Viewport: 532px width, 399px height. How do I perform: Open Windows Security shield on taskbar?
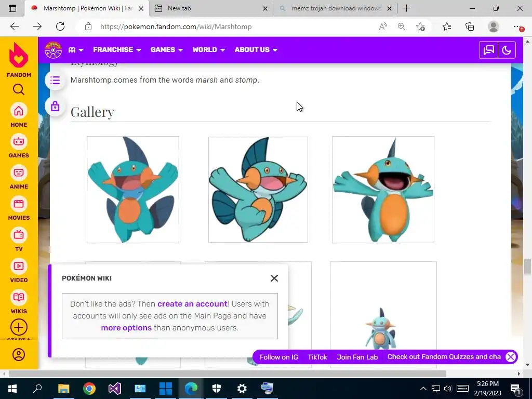[x=217, y=389]
